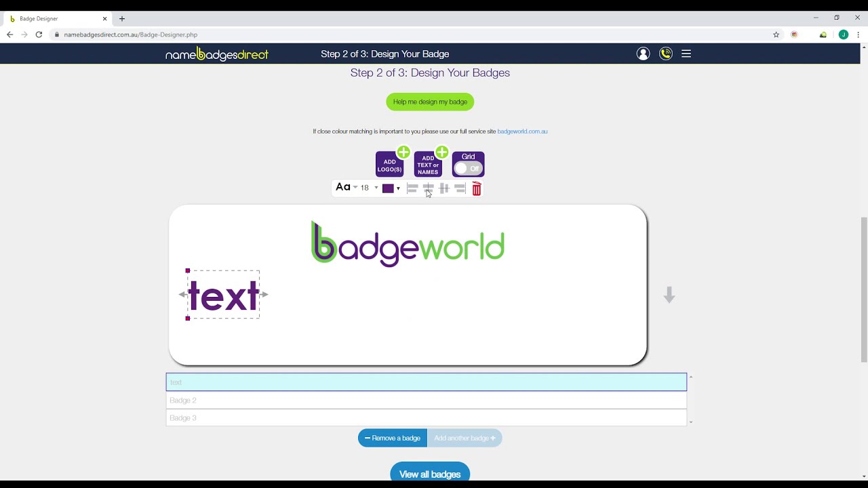Expand the text colour dropdown arrow
Image resolution: width=868 pixels, height=488 pixels.
click(398, 188)
